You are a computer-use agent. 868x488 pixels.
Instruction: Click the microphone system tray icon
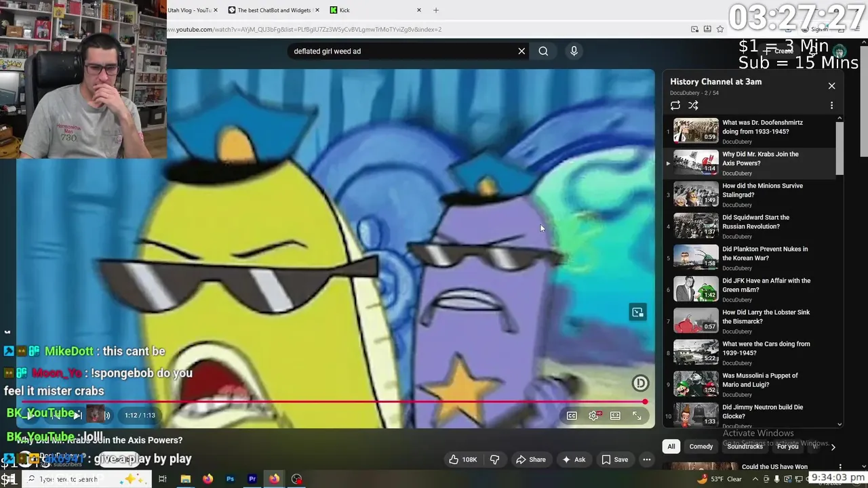click(x=777, y=479)
